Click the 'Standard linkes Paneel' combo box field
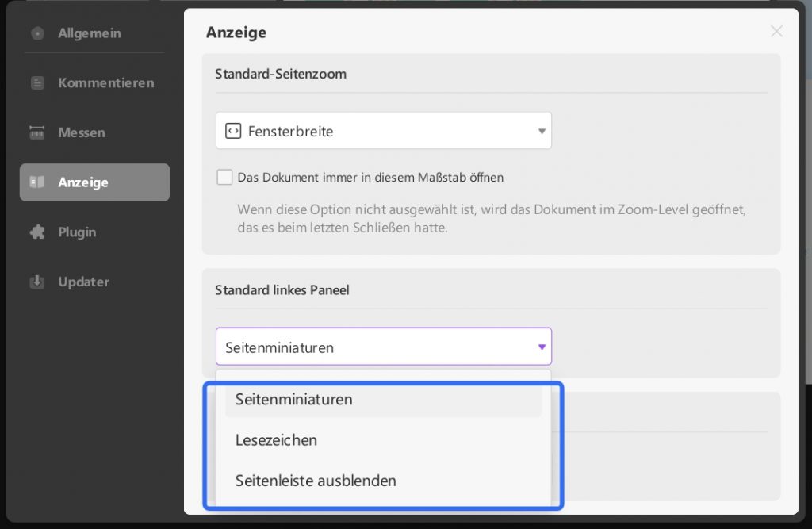Image resolution: width=812 pixels, height=529 pixels. pyautogui.click(x=384, y=347)
